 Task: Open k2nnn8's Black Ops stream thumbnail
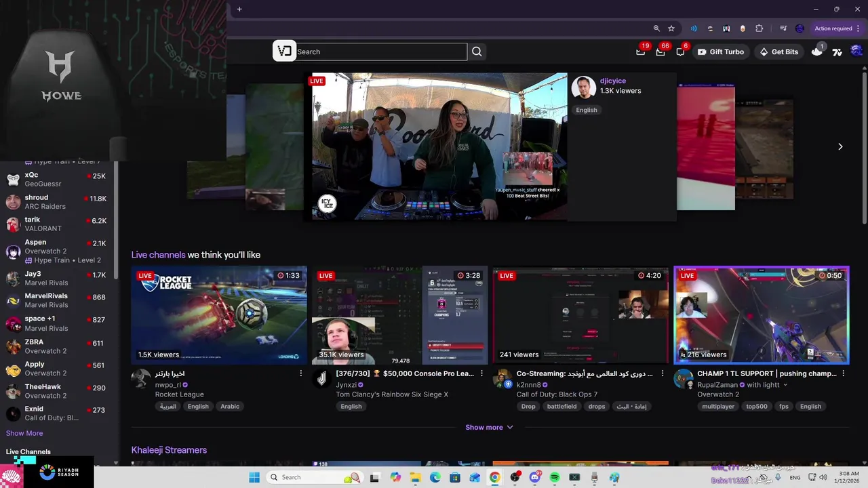580,315
